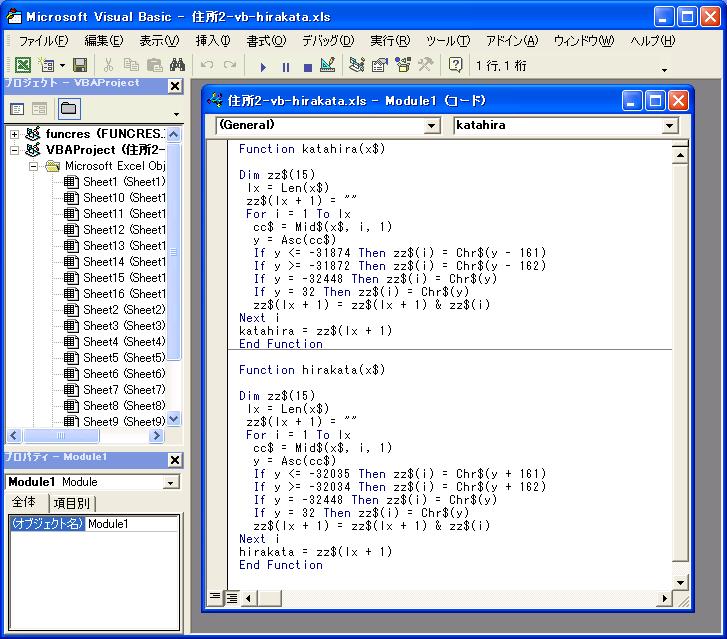Switch to the 項目別 properties tab
The image size is (727, 639).
[72, 503]
